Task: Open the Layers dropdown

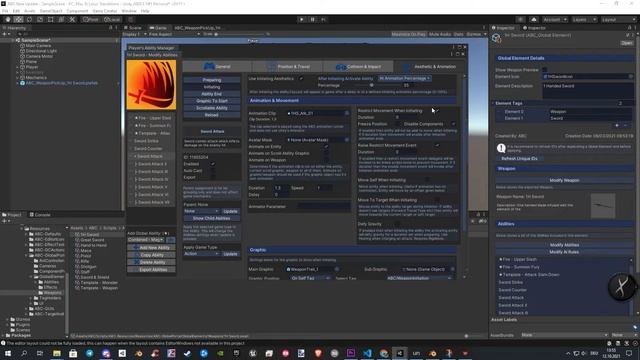Action: (584, 20)
